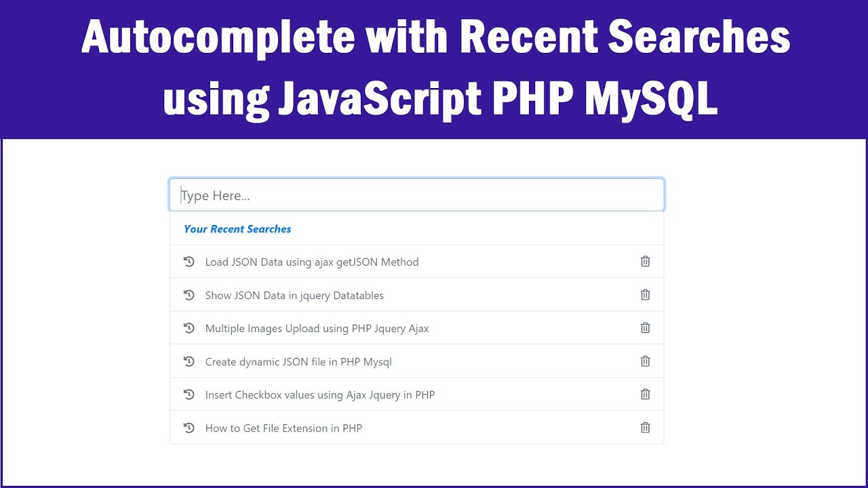Select "Show JSON Data in jquery Datatables"
The width and height of the screenshot is (868, 488).
[294, 296]
